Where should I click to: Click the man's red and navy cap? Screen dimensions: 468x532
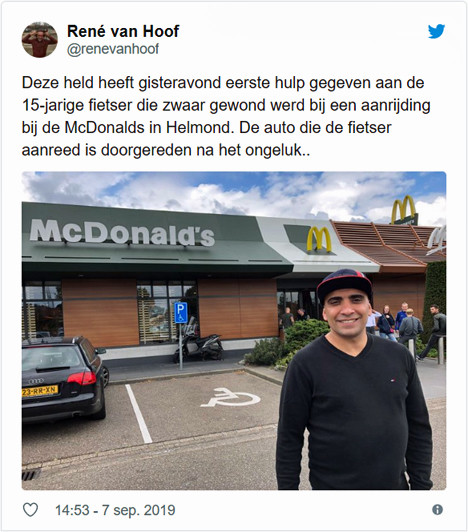coord(344,284)
